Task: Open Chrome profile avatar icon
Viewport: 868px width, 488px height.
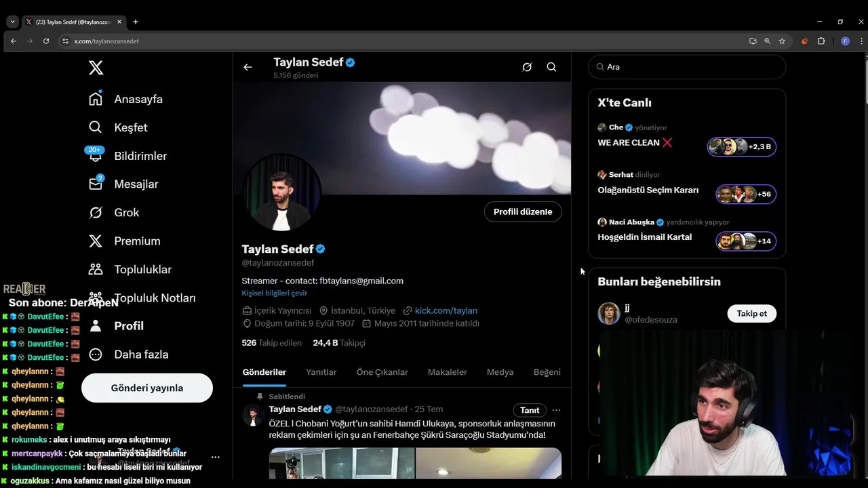Action: [x=845, y=41]
